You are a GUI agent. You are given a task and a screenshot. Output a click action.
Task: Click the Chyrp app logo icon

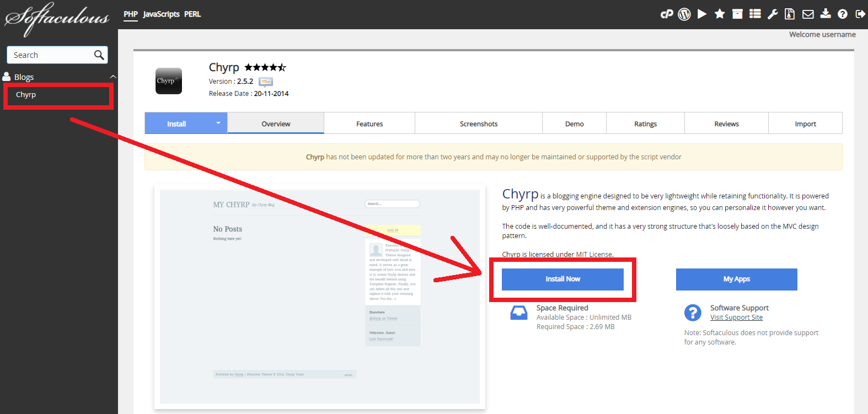pyautogui.click(x=169, y=81)
